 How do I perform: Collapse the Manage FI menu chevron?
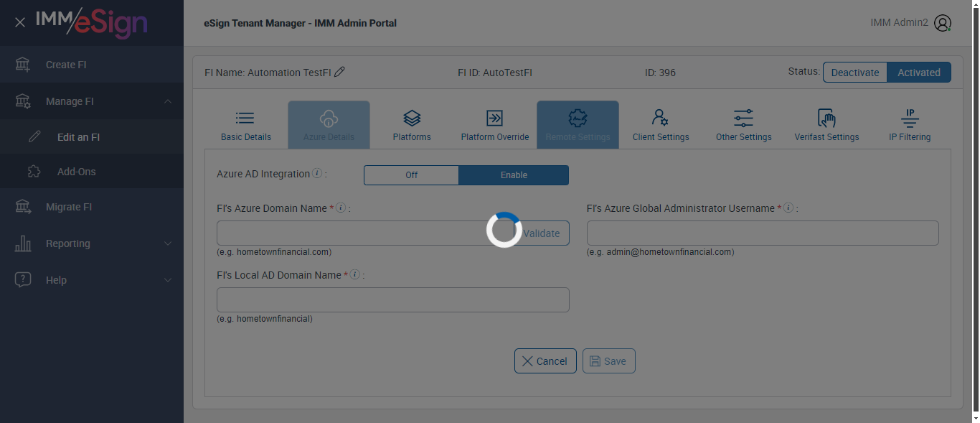point(168,101)
